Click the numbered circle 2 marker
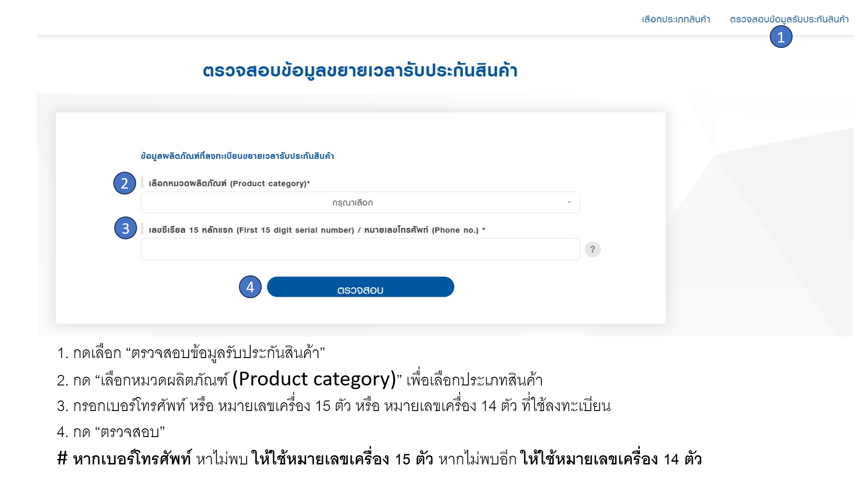The image size is (868, 485). pyautogui.click(x=124, y=183)
